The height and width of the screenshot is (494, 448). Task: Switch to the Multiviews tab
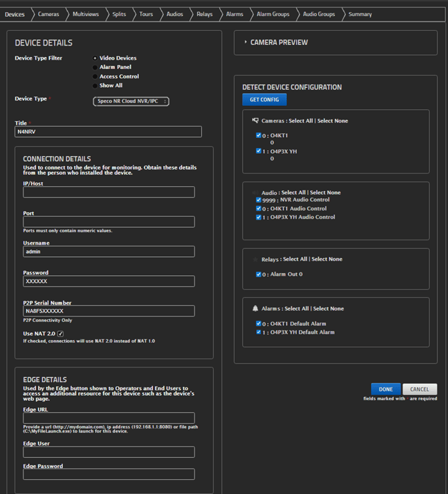84,14
